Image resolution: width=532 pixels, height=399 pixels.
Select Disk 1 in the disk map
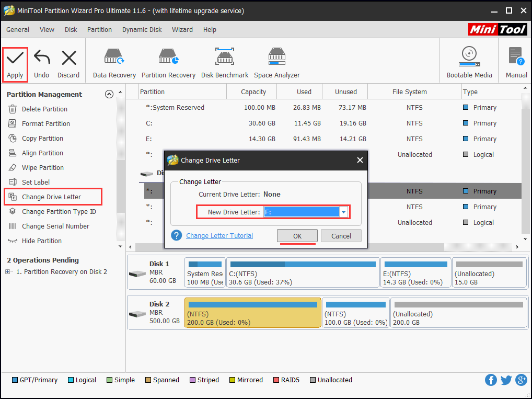point(156,272)
